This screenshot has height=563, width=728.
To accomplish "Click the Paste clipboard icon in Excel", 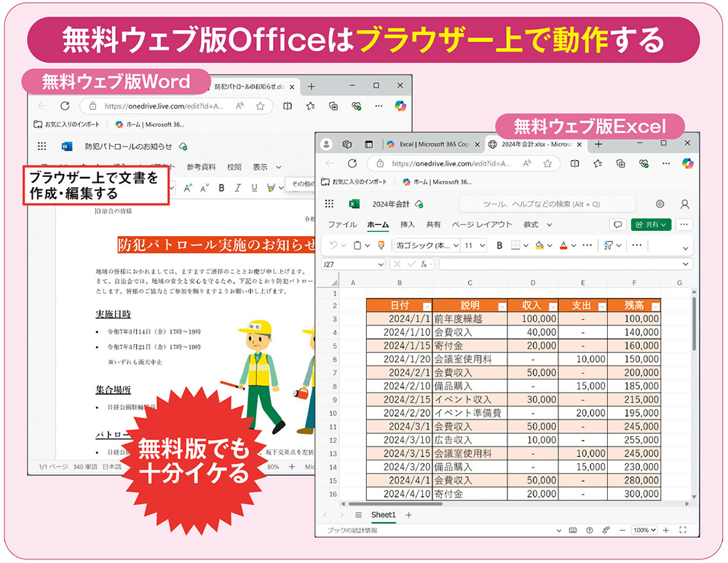I will click(x=357, y=245).
